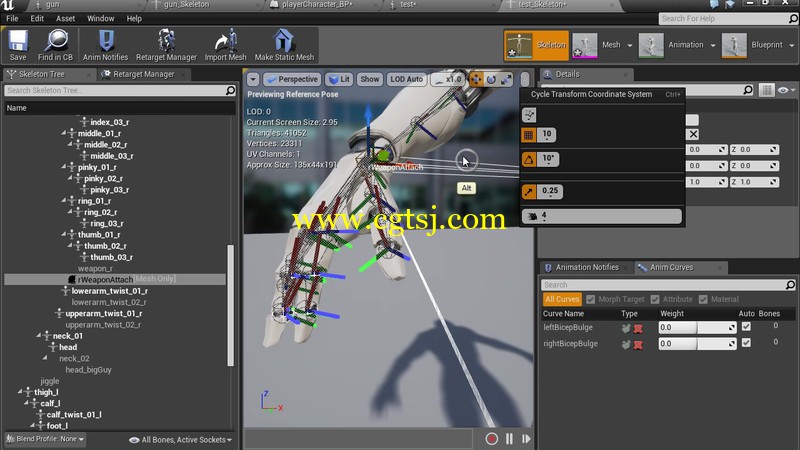This screenshot has width=800, height=450.
Task: Toggle rotation snapping icon
Action: 529,160
